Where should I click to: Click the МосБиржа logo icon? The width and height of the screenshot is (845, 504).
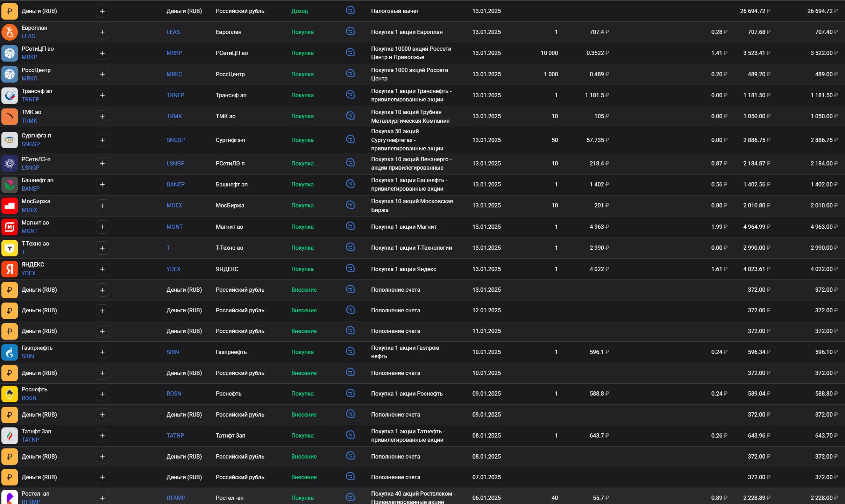click(x=10, y=206)
